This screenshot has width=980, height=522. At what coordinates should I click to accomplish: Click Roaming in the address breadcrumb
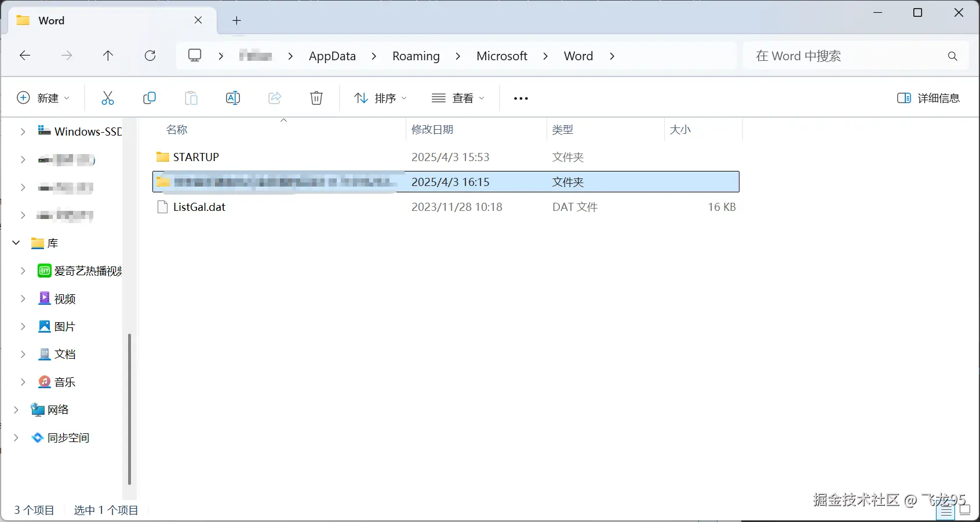[416, 56]
